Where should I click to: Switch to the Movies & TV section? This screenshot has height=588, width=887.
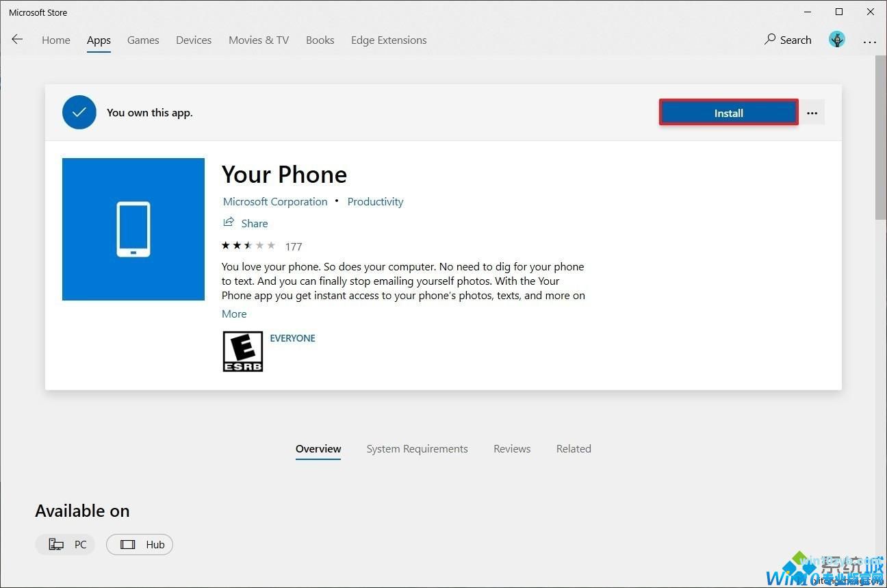[259, 40]
